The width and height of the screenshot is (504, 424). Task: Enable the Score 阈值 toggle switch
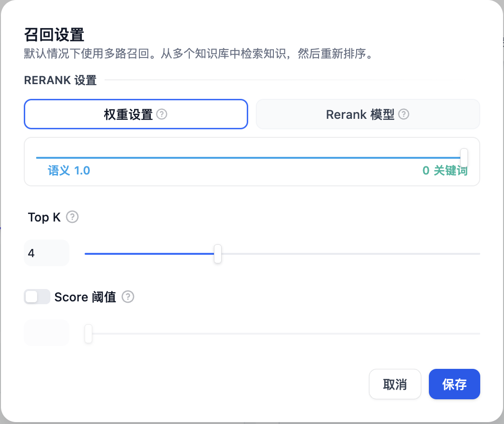tap(37, 297)
